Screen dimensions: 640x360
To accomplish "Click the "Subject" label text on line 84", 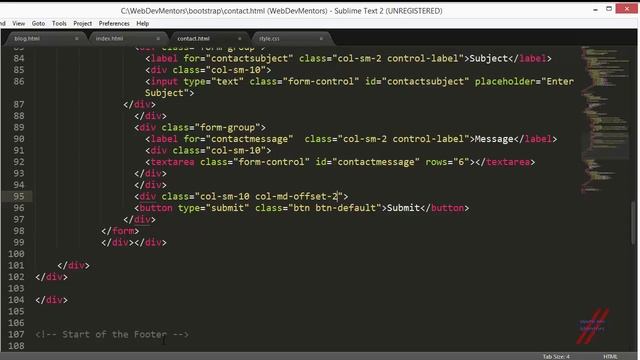I will click(x=489, y=58).
